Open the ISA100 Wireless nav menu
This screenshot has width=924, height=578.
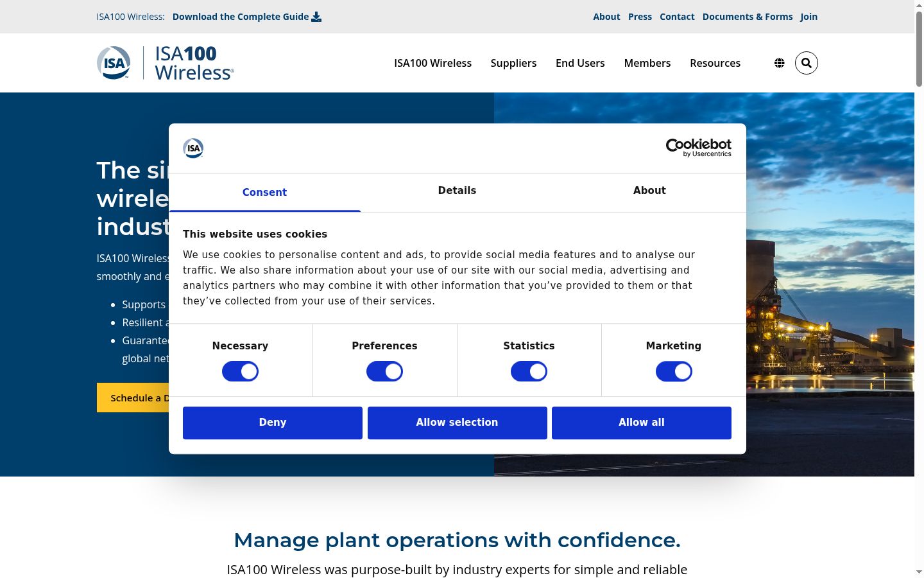[432, 63]
